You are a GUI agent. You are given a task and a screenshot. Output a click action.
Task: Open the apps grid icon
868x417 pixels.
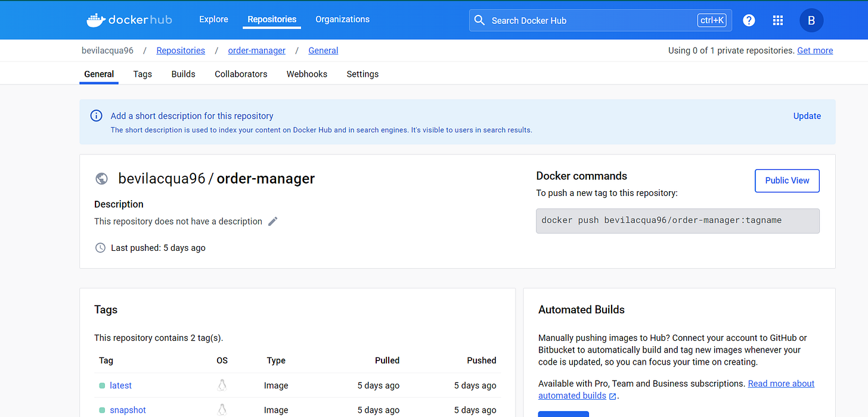pos(778,20)
